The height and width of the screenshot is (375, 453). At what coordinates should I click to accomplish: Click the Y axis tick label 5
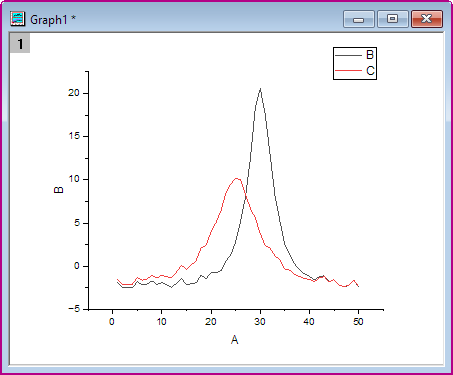[x=77, y=223]
